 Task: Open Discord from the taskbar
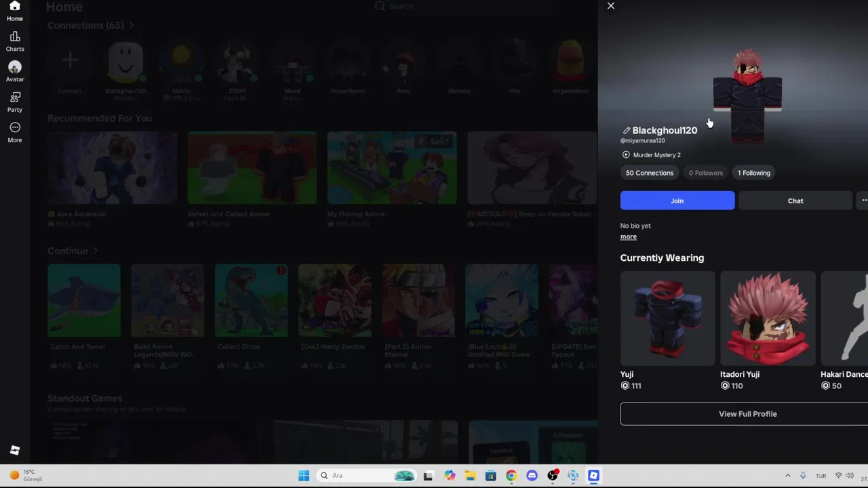(532, 476)
